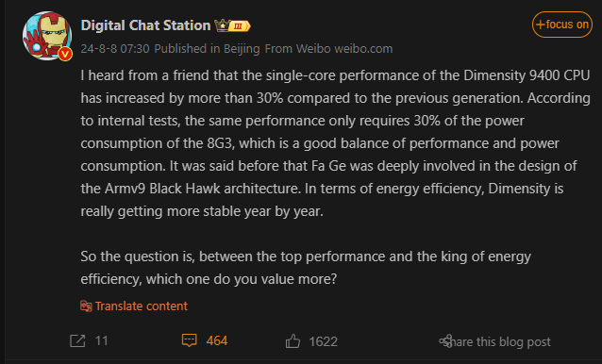Click the level III membership badge
The width and height of the screenshot is (602, 364).
coord(240,25)
